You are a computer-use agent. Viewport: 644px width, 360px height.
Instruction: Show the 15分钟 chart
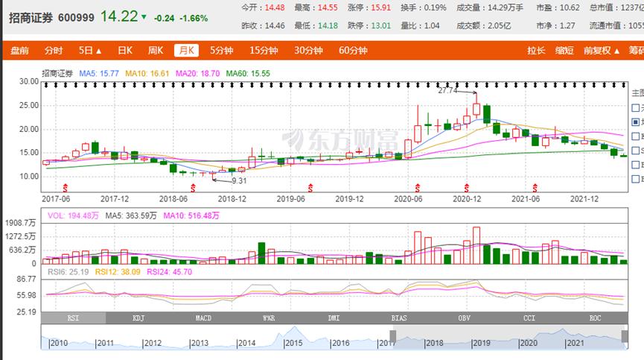click(x=264, y=51)
